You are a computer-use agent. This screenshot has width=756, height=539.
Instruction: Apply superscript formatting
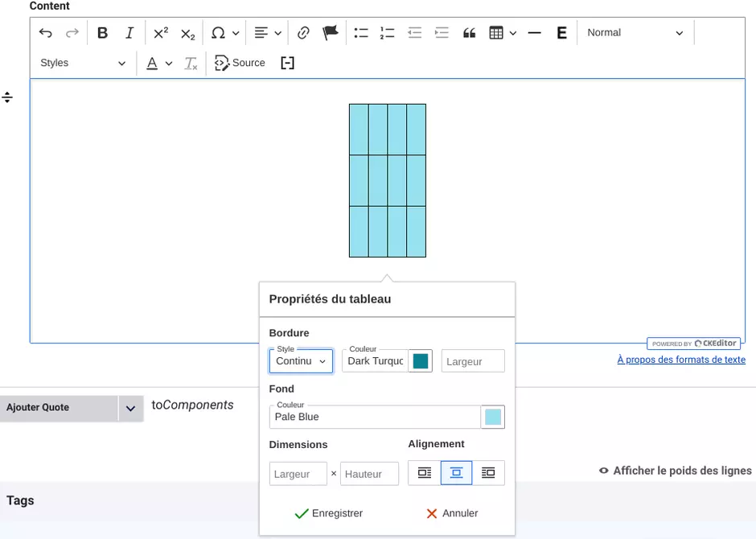coord(161,33)
